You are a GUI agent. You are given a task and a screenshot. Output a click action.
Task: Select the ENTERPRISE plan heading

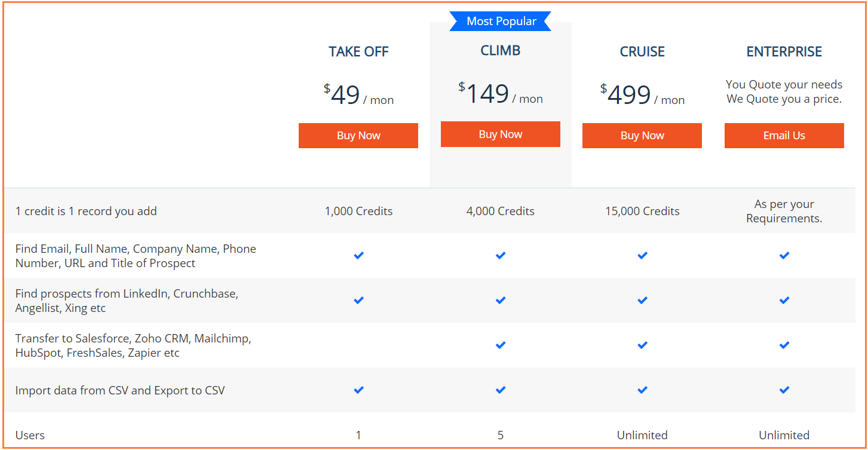[784, 52]
